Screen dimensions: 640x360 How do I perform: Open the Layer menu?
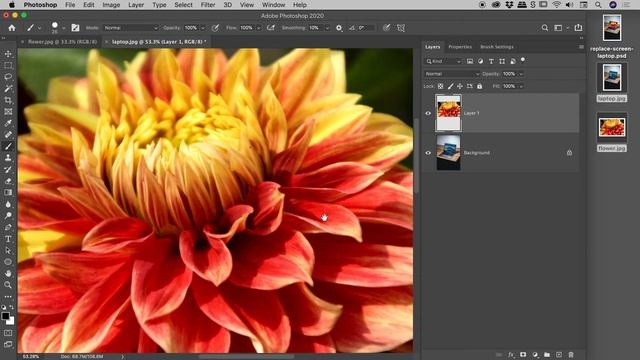point(136,5)
